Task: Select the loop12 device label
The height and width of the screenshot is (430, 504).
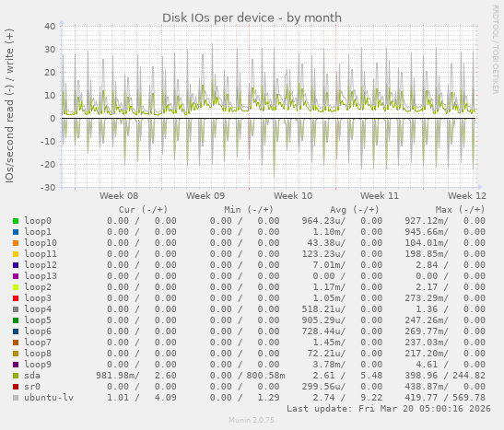Action: (41, 265)
